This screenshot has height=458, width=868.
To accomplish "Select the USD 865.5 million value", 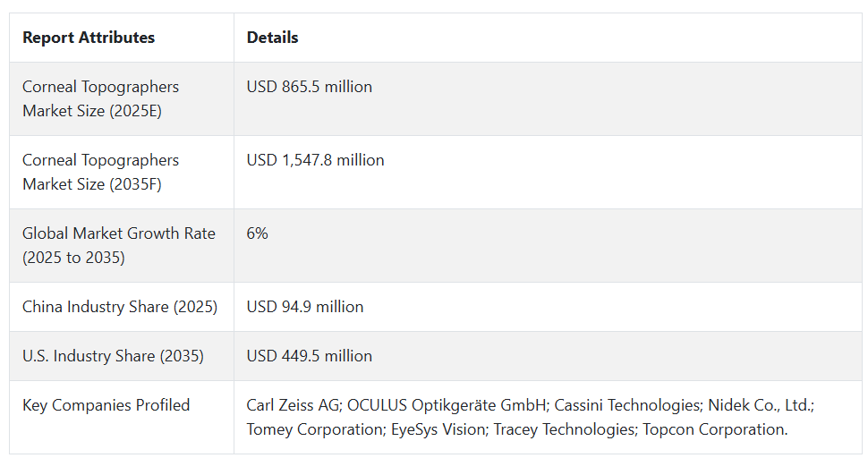I will pos(310,87).
